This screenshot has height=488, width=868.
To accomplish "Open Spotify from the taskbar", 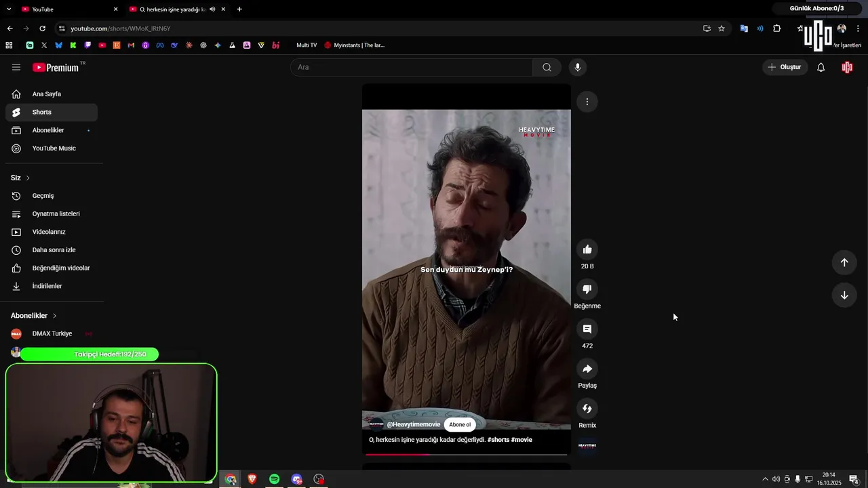I will [274, 479].
